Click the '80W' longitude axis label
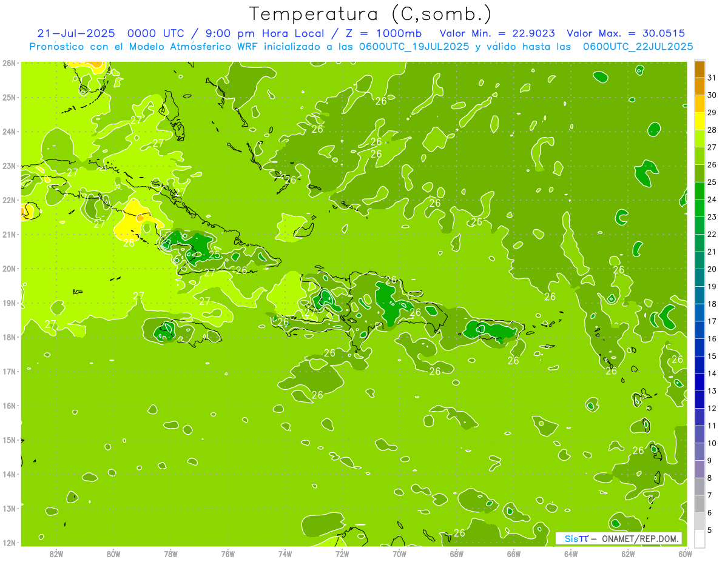 click(x=113, y=554)
